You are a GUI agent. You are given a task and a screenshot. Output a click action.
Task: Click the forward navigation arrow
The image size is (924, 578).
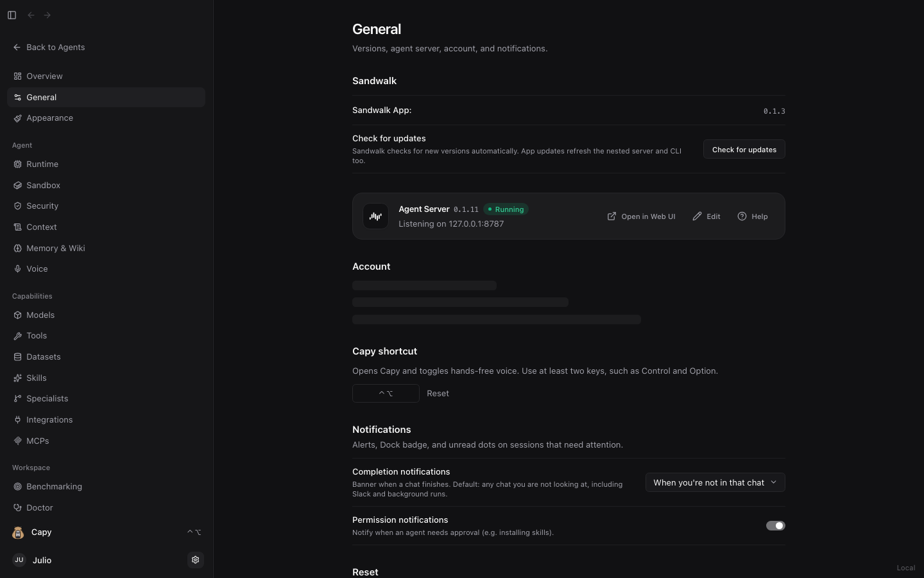coord(47,15)
